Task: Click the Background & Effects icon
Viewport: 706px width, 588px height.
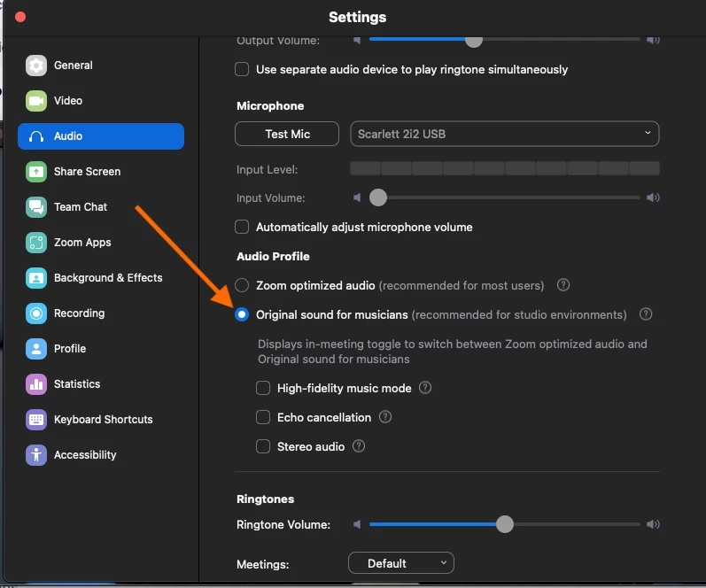Action: coord(36,278)
